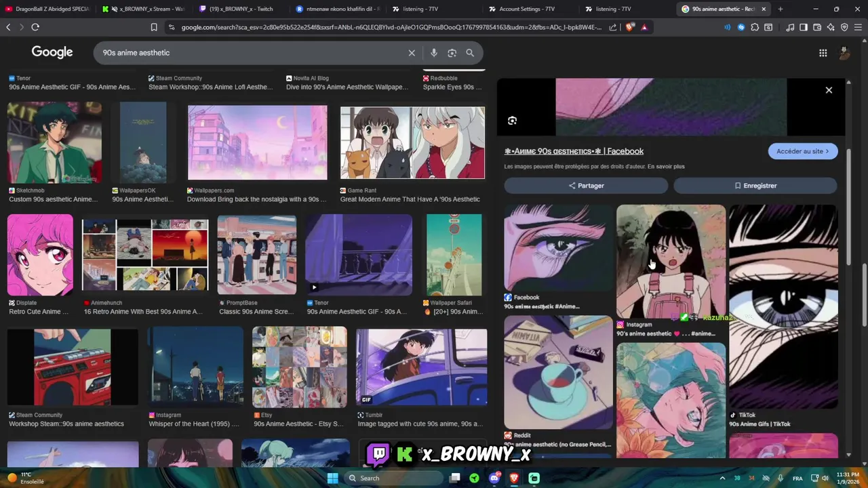Viewport: 868px width, 488px height.
Task: Open a new browser tab
Action: coord(781,9)
